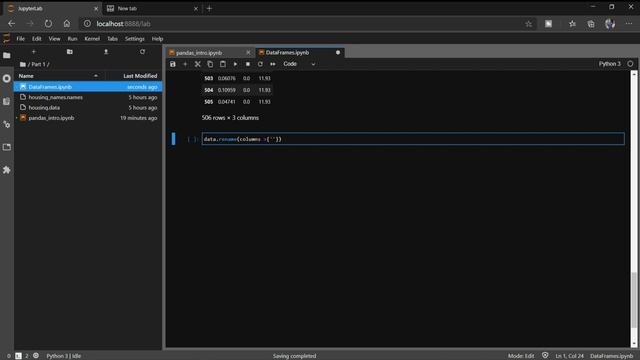Screen dimensions: 640x360
Task: Upload files with the upload icon
Action: click(x=106, y=52)
